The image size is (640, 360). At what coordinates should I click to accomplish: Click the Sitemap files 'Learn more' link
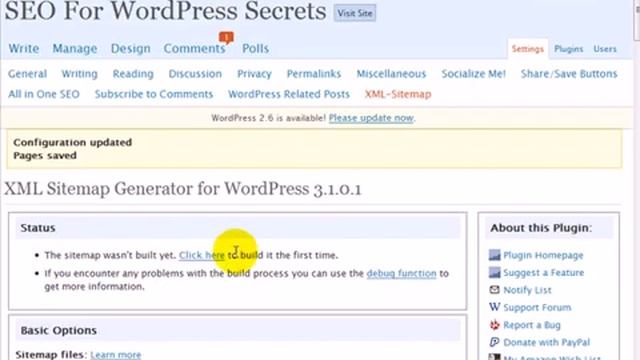[116, 355]
